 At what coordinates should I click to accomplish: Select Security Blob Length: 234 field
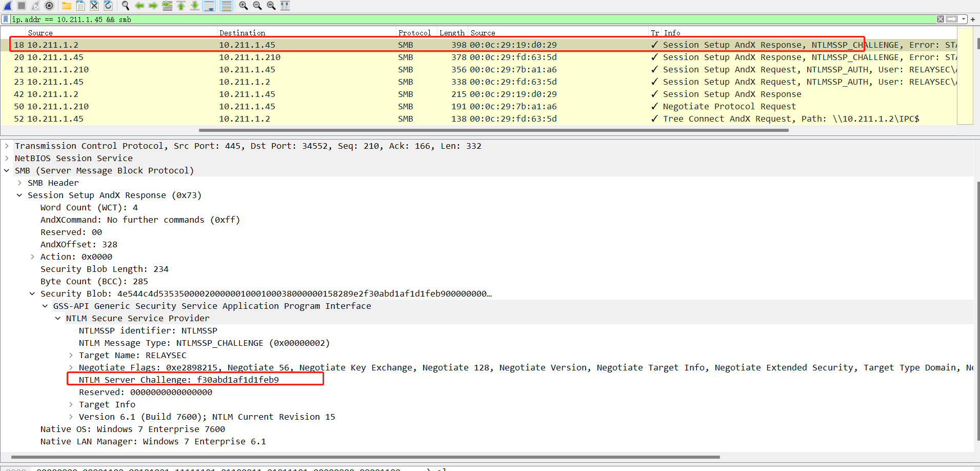click(x=105, y=269)
